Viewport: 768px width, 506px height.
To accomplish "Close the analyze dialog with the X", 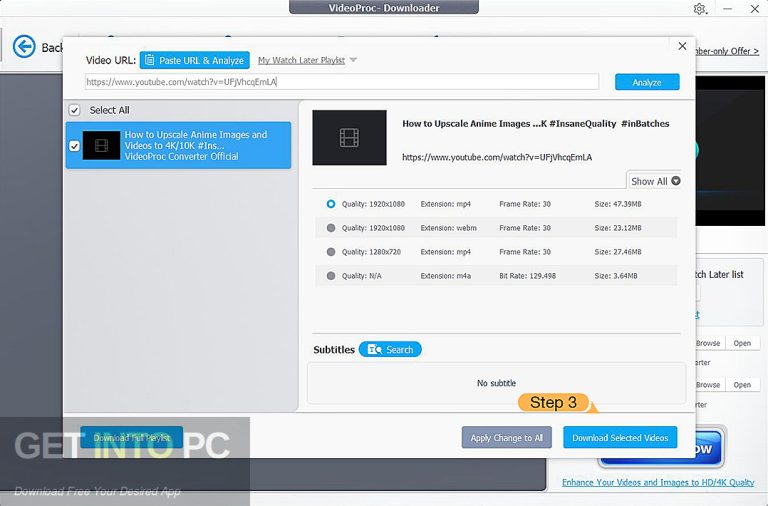I will [682, 46].
